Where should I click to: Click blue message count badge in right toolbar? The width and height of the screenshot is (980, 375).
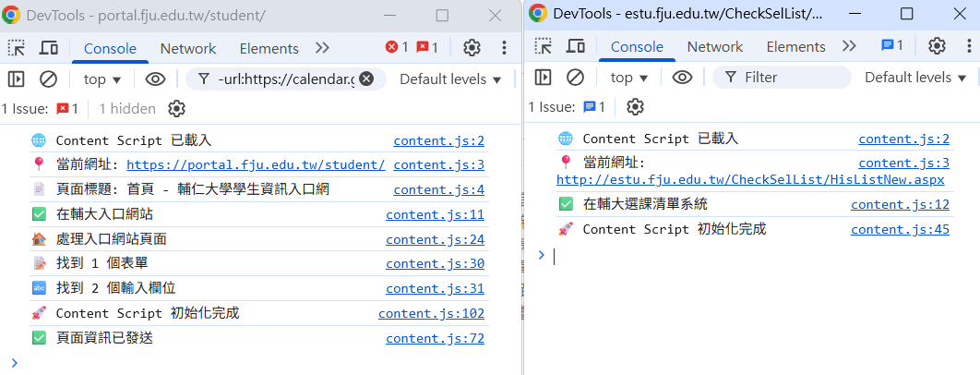pos(891,46)
